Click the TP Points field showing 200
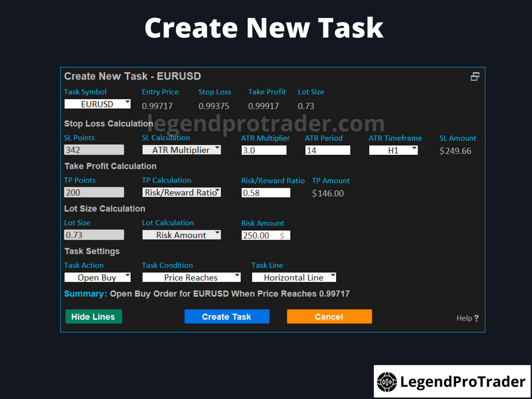 [x=94, y=193]
